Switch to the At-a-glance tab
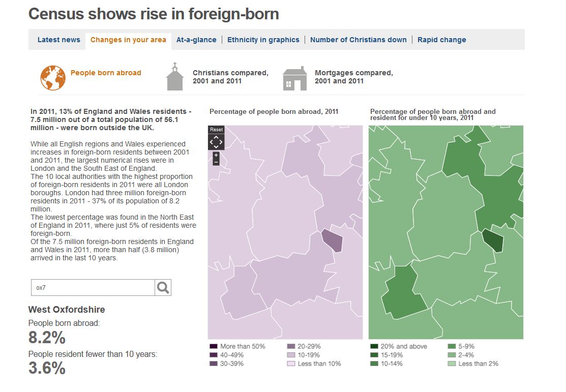This screenshot has width=566, height=392. 196,40
